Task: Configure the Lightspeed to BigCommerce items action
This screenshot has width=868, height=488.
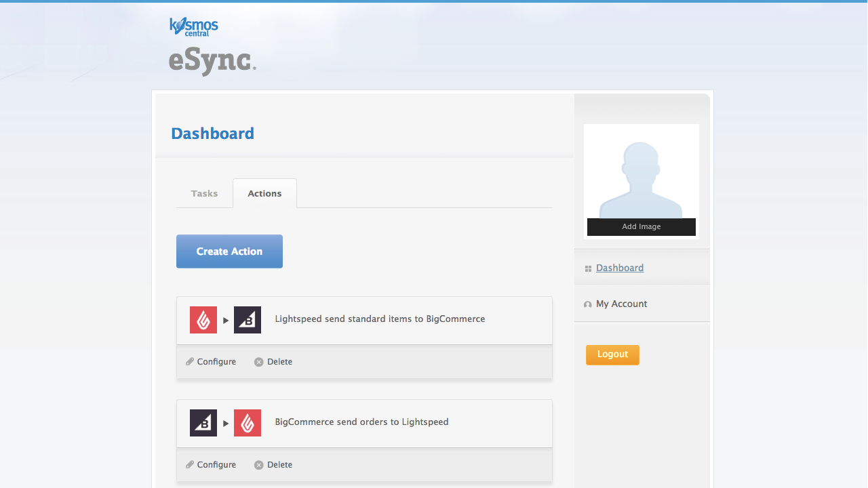Action: 211,362
